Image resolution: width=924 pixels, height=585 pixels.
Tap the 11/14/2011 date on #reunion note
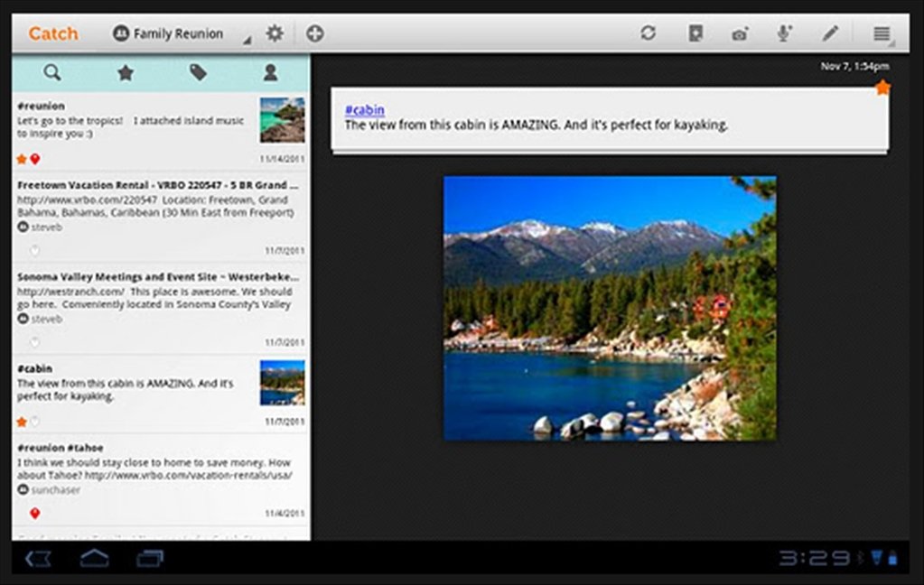tap(283, 159)
